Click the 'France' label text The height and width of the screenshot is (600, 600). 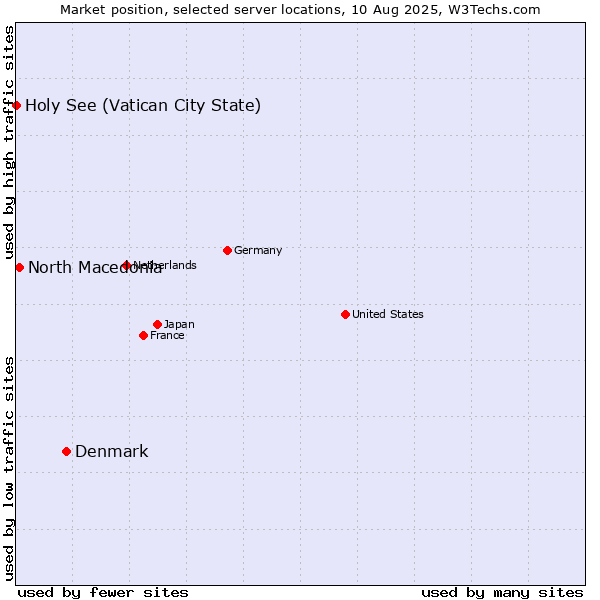[x=167, y=336]
